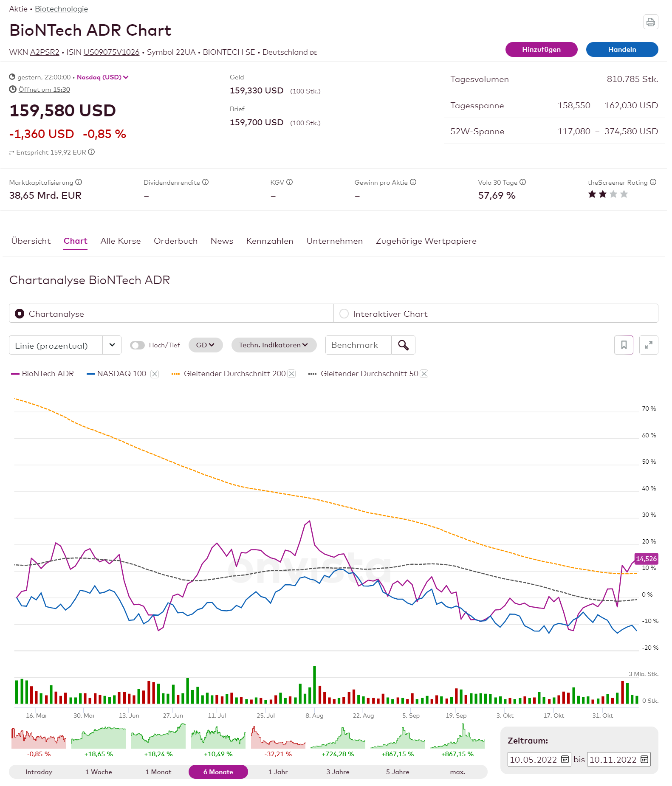Open the Techn. Indikatoren dropdown
This screenshot has height=786, width=672.
click(274, 345)
